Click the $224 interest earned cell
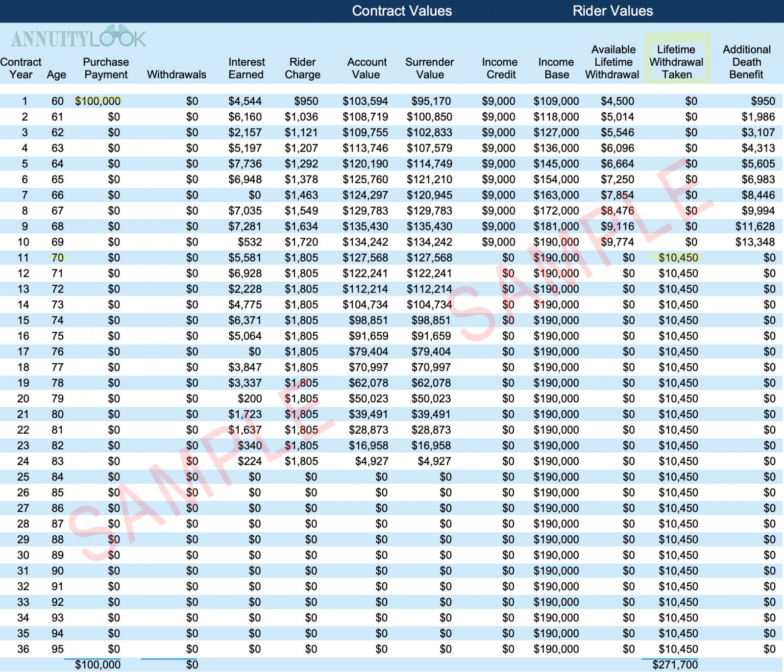Image resolution: width=784 pixels, height=672 pixels. (x=250, y=461)
